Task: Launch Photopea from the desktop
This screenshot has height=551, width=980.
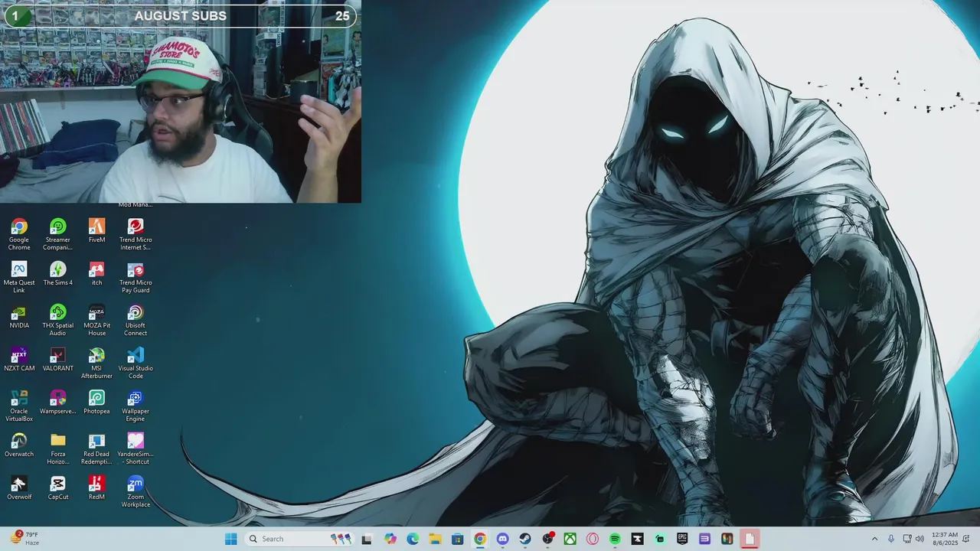Action: coord(96,402)
